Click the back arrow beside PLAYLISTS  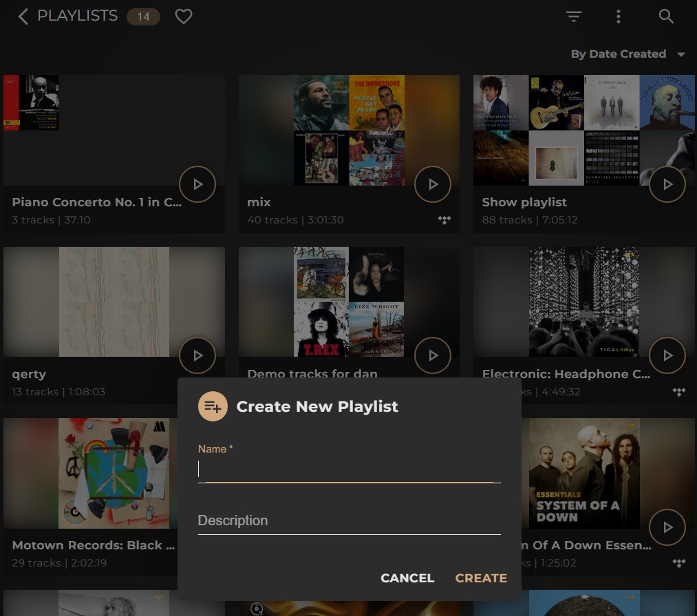[23, 16]
